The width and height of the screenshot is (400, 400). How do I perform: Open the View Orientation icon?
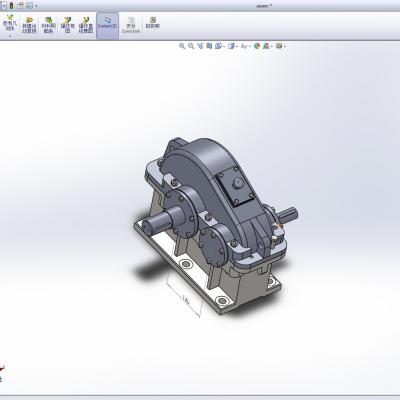pos(218,46)
